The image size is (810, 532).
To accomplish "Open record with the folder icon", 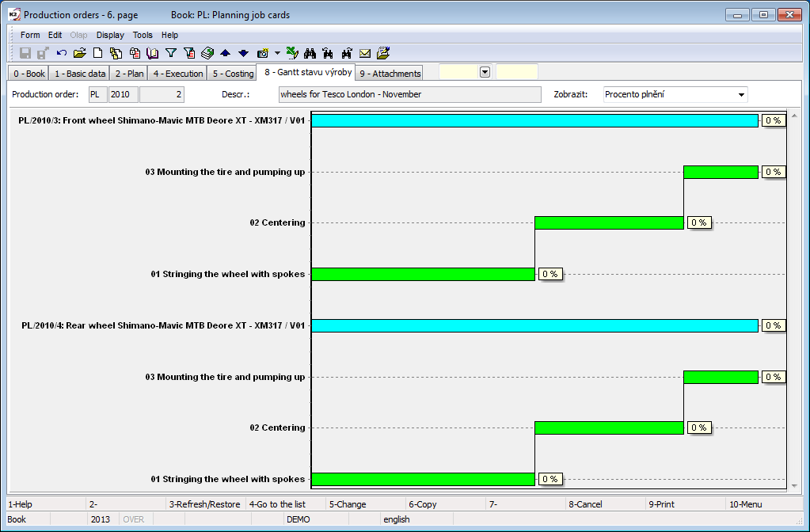I will pyautogui.click(x=79, y=53).
